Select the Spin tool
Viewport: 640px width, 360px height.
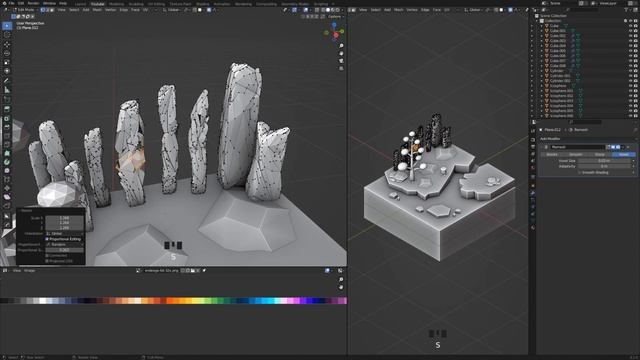click(7, 162)
